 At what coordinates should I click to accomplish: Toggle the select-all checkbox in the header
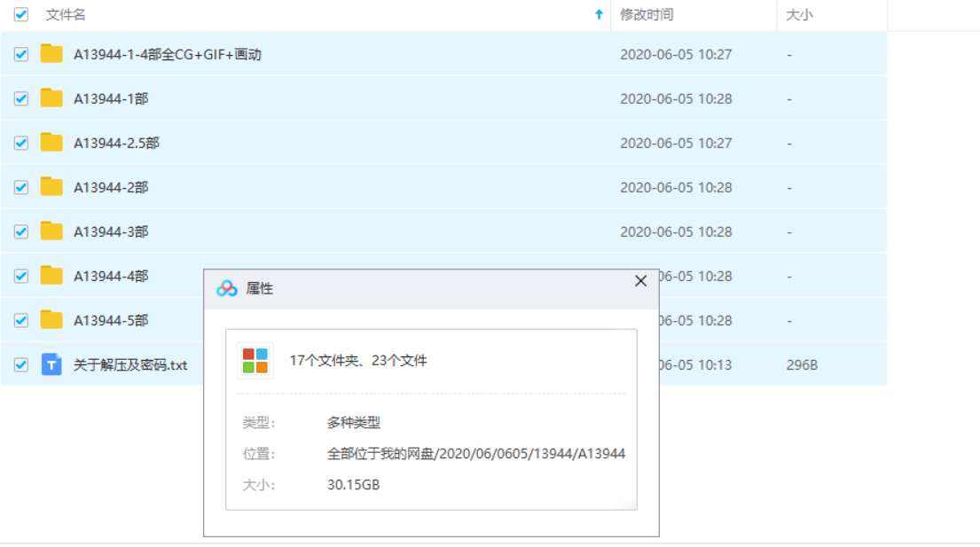pyautogui.click(x=21, y=15)
